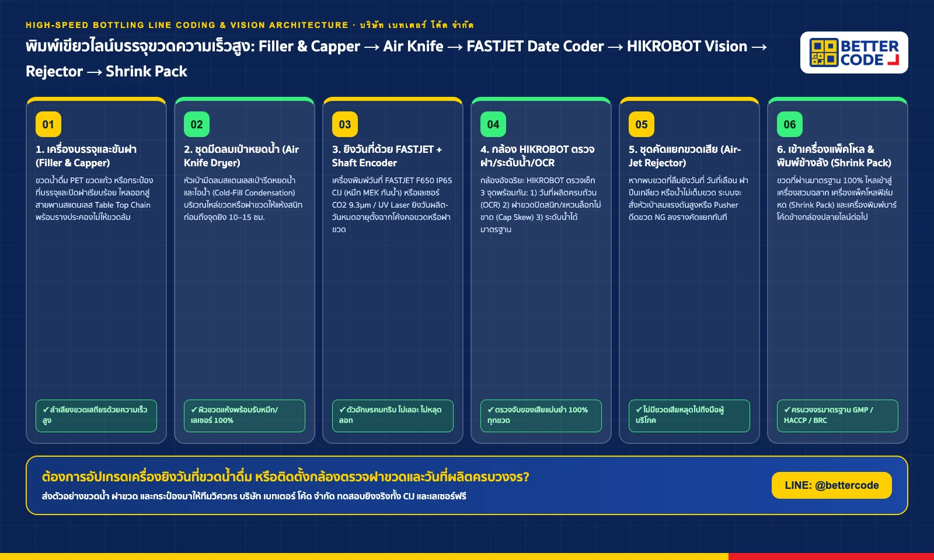Click the result box in FASTJET card
The height and width of the screenshot is (560, 934).
[x=393, y=416]
